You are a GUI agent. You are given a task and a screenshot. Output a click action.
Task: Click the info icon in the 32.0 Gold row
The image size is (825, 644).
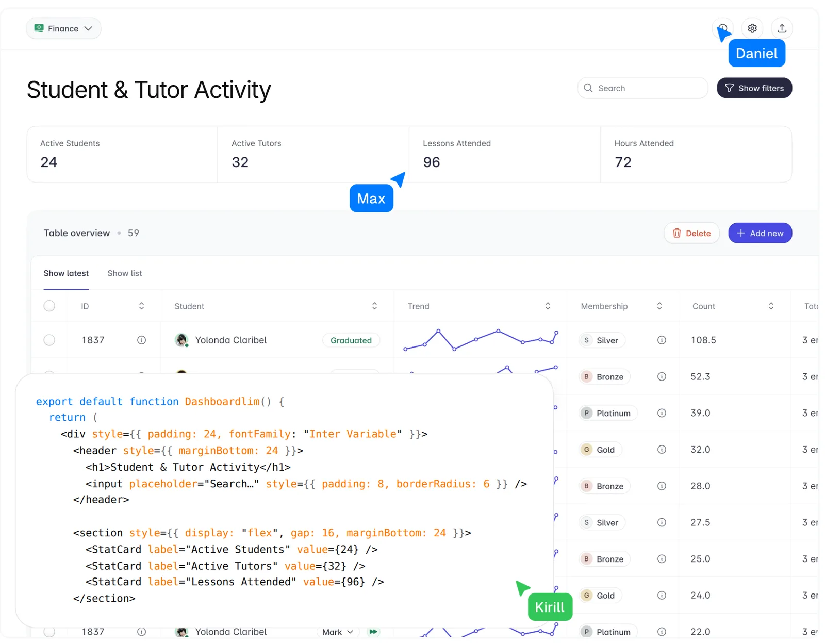pyautogui.click(x=662, y=450)
